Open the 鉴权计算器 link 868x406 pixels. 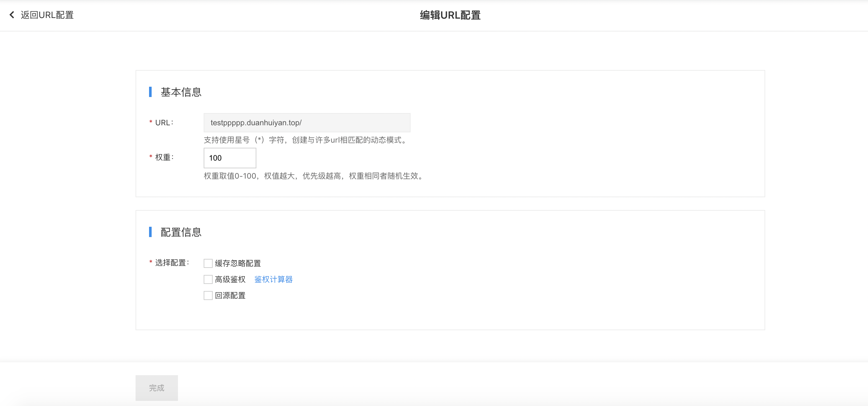click(x=273, y=279)
